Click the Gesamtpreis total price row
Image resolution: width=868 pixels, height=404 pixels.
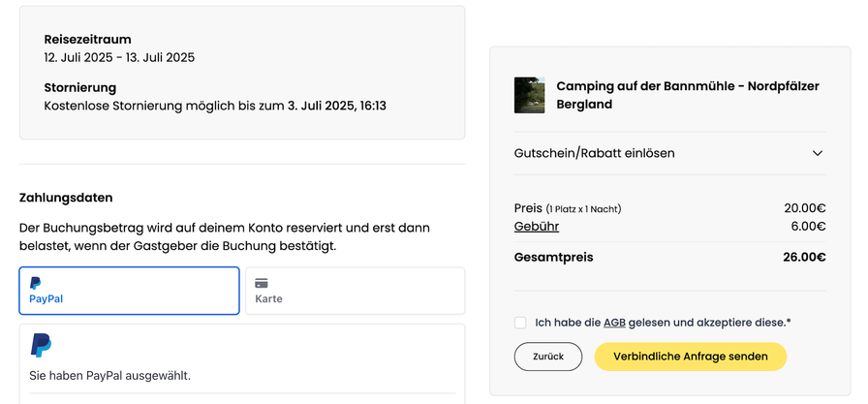[x=669, y=258]
